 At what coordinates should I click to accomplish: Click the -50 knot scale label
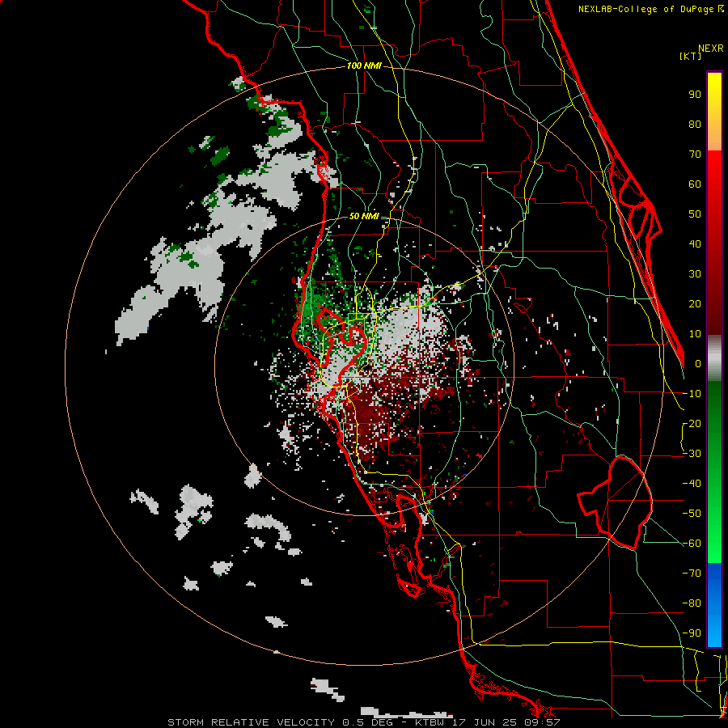[x=692, y=514]
